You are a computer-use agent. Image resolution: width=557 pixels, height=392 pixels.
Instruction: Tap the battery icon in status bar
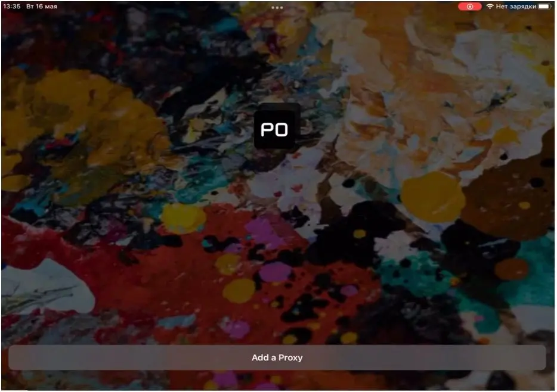coord(545,7)
